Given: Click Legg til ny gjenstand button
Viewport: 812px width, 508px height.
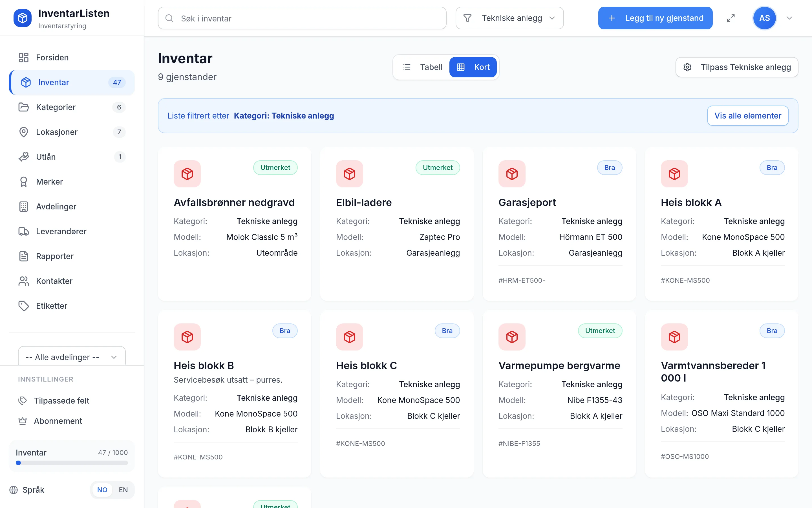Looking at the screenshot, I should [655, 18].
